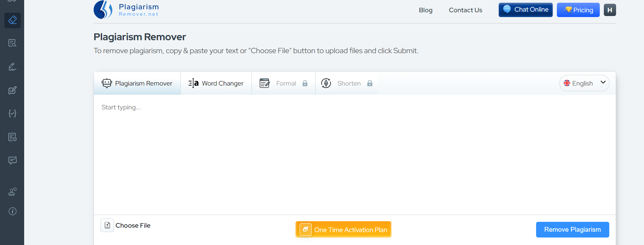
Task: Click the stamp approval sidebar icon
Action: point(13,192)
